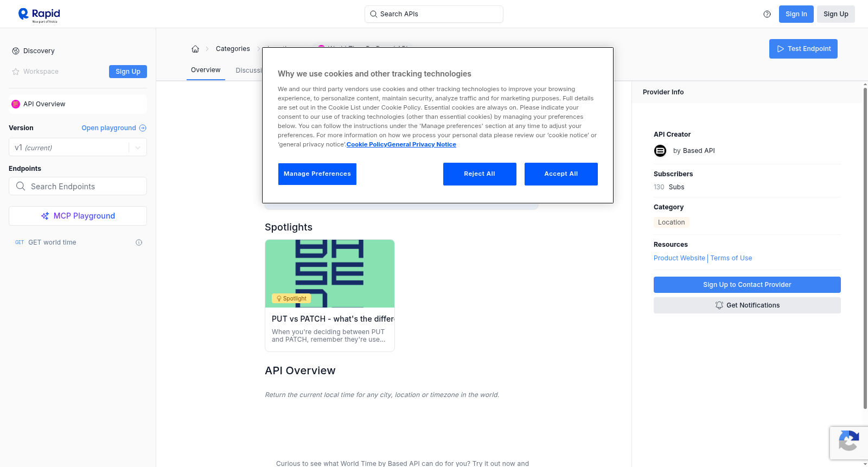Click the Location category tag

[x=672, y=222]
